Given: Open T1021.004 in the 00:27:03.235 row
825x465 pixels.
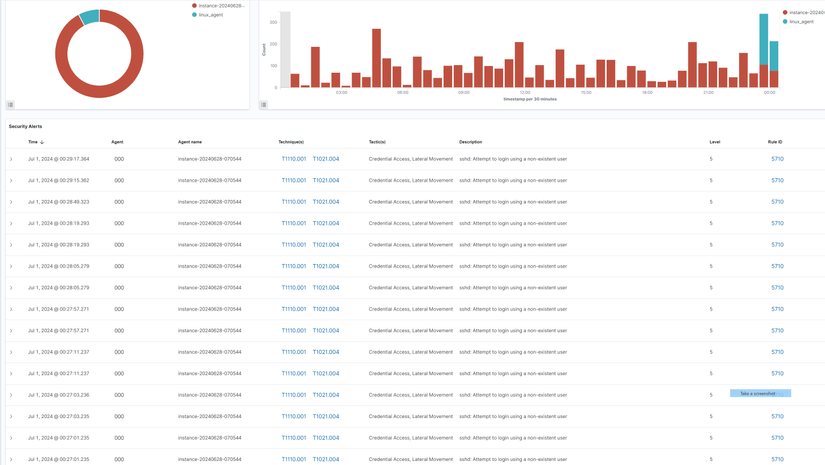Looking at the screenshot, I should pyautogui.click(x=326, y=417).
